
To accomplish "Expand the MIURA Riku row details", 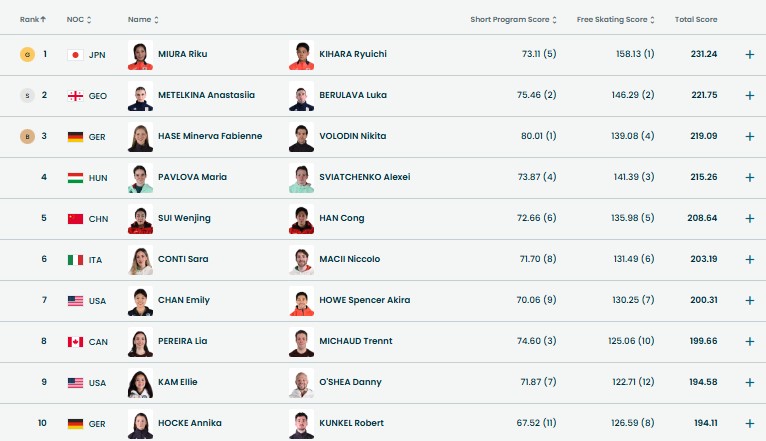I will pyautogui.click(x=749, y=54).
